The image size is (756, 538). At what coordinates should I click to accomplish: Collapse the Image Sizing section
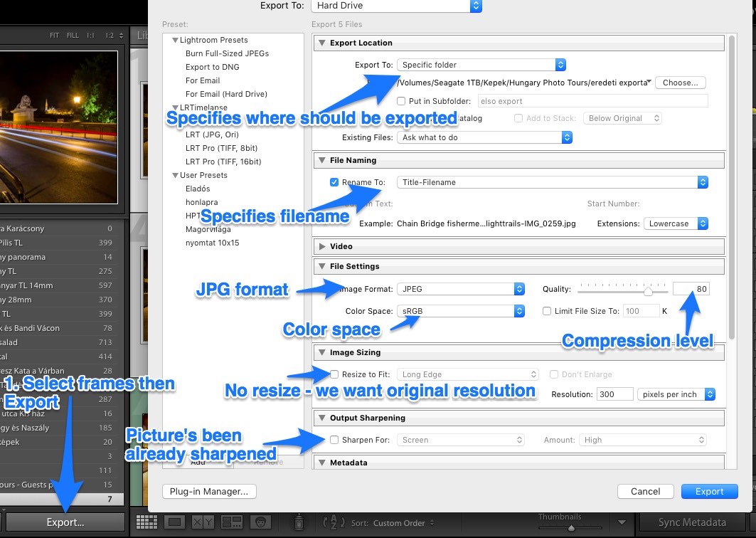click(322, 352)
